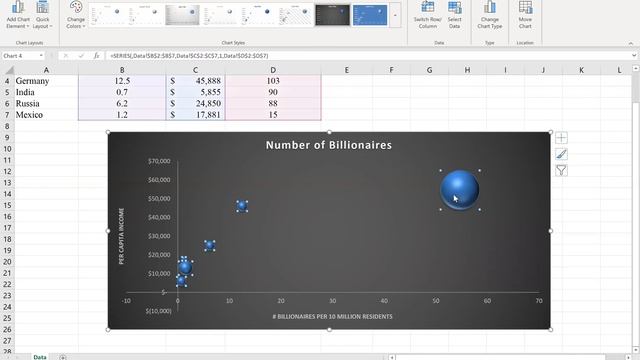Viewport: 640px width, 360px height.
Task: Apply the first chart style thumbnail
Action: (x=107, y=15)
